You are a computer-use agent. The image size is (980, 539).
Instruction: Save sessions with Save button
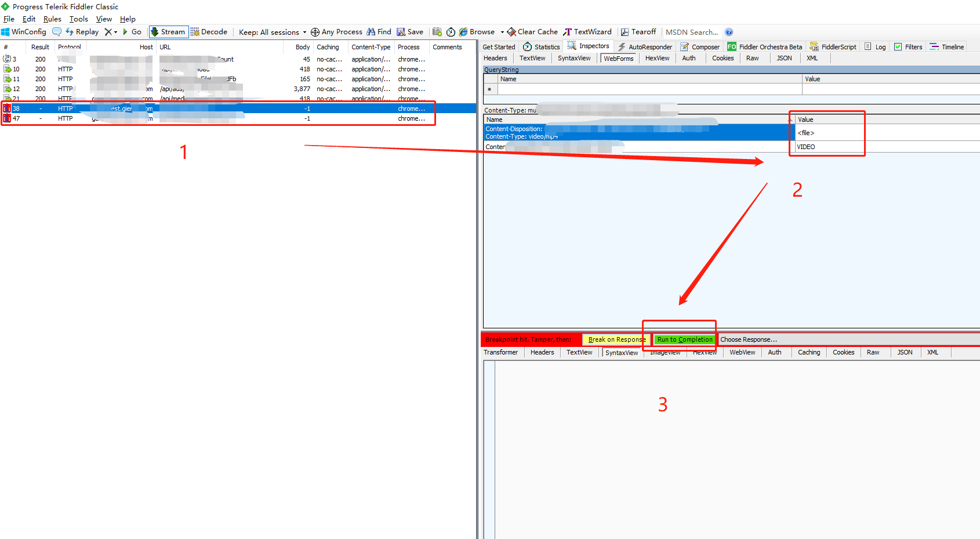coord(410,32)
